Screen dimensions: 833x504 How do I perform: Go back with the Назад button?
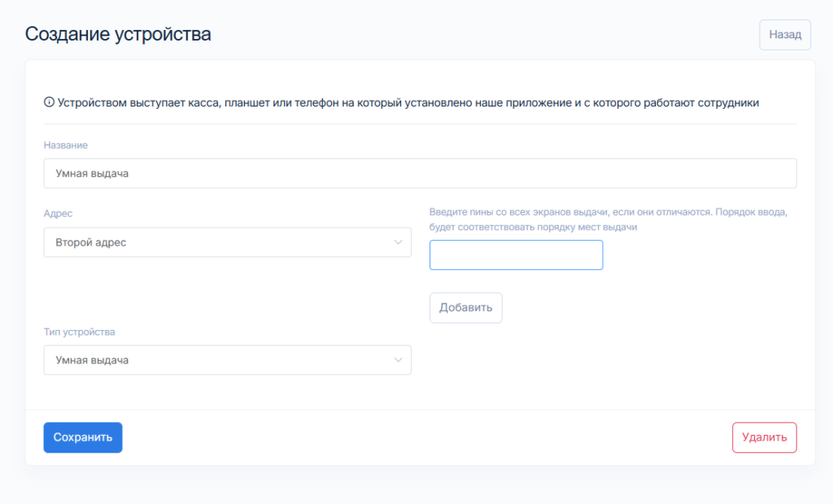tap(785, 35)
